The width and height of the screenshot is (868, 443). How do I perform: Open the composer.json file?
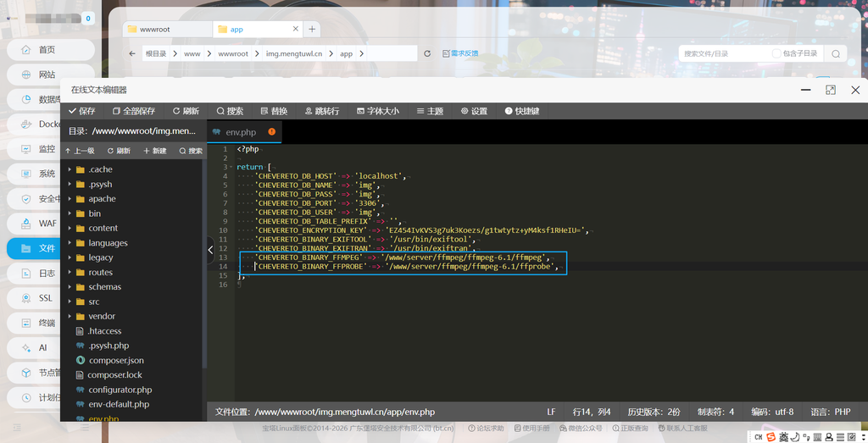116,360
